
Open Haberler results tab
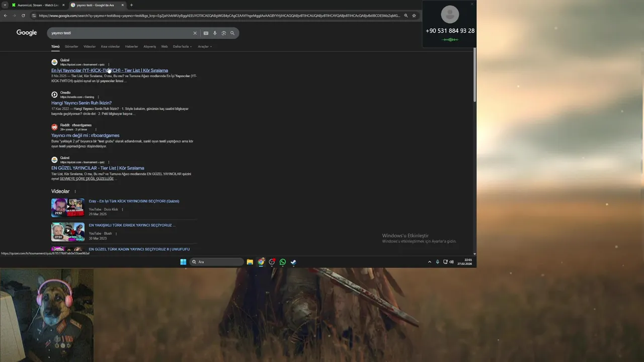[132, 46]
